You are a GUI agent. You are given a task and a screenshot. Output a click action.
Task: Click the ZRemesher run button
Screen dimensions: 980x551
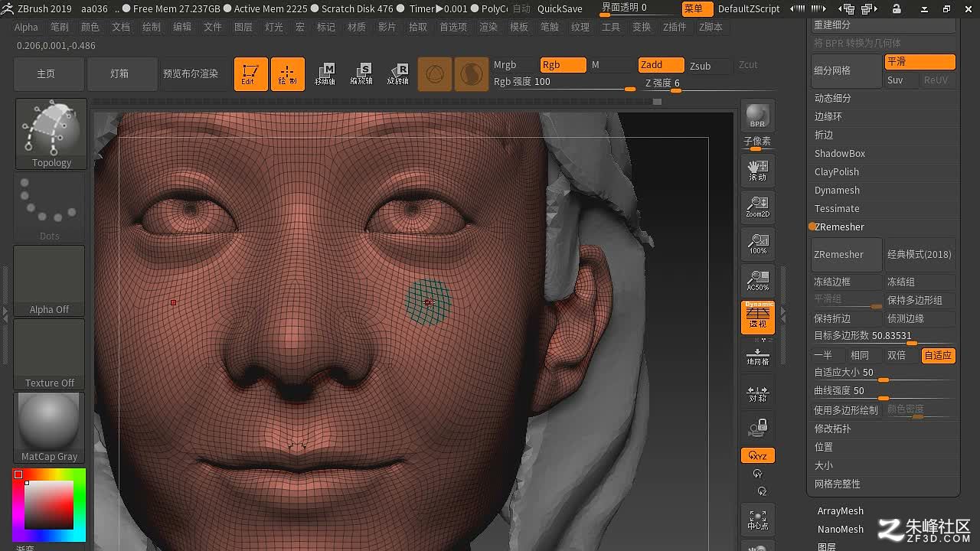tap(846, 255)
